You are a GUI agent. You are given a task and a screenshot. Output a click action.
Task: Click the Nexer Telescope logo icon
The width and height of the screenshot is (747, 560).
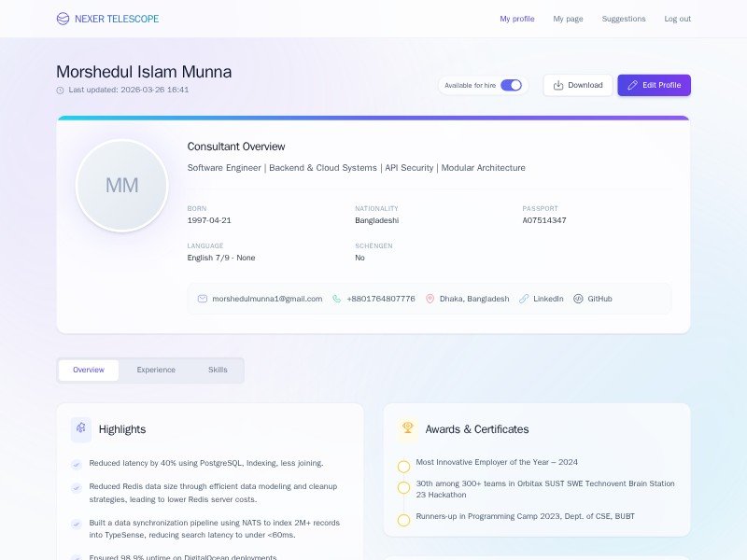pyautogui.click(x=63, y=19)
